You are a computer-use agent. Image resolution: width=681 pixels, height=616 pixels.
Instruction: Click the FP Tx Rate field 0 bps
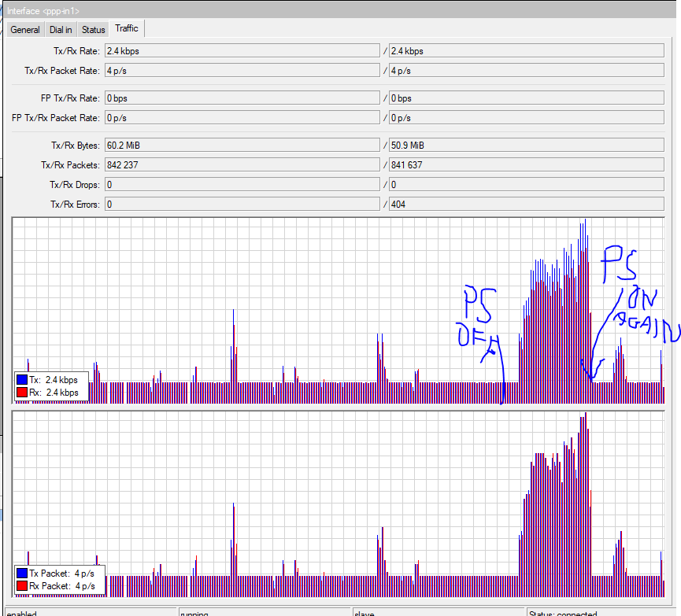242,98
